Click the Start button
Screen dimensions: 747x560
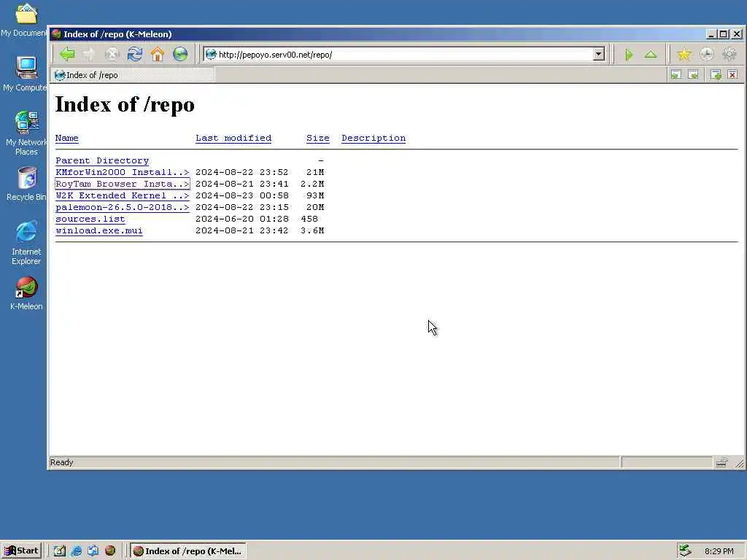pos(22,551)
